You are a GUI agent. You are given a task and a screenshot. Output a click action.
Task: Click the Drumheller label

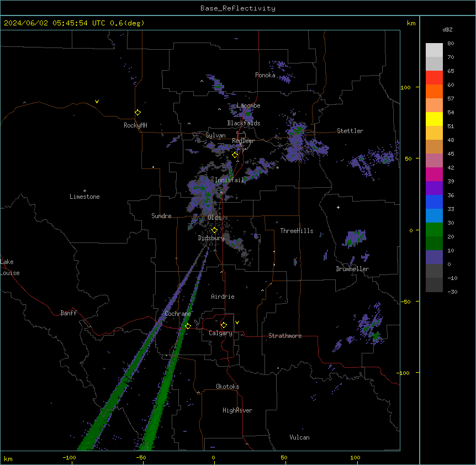[352, 269]
